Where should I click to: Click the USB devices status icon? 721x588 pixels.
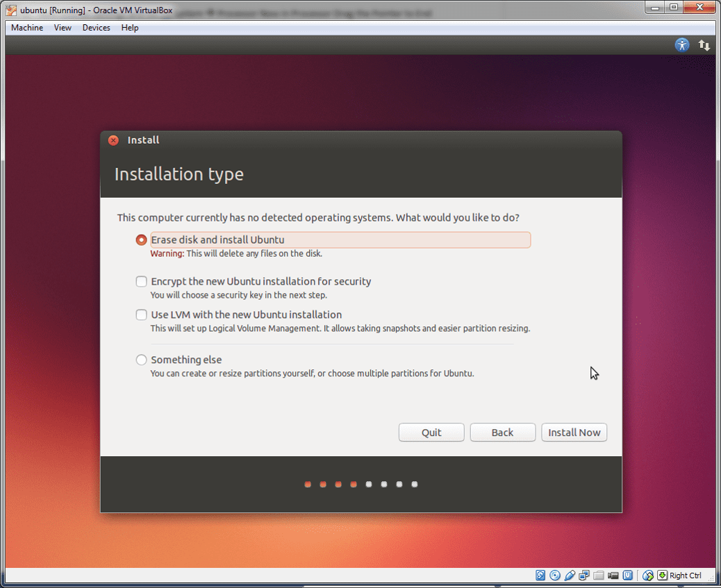click(x=570, y=575)
